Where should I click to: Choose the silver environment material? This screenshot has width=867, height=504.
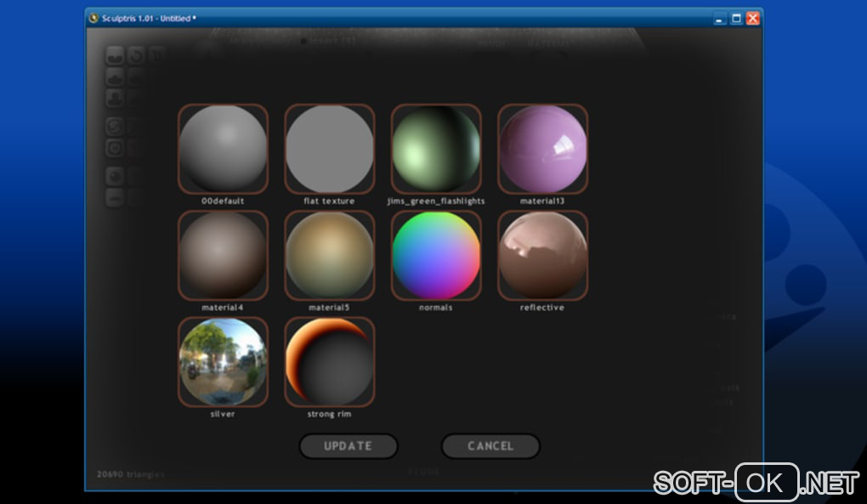point(223,362)
